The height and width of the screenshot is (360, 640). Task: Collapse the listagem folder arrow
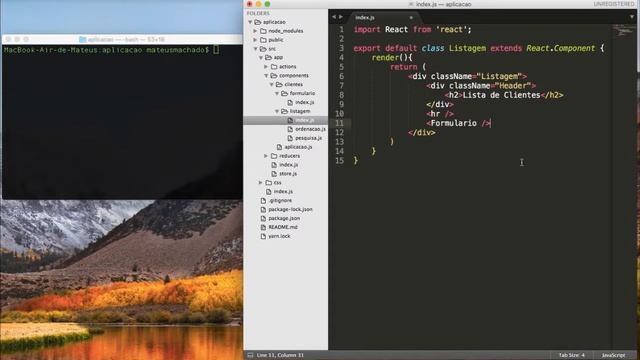pos(277,111)
